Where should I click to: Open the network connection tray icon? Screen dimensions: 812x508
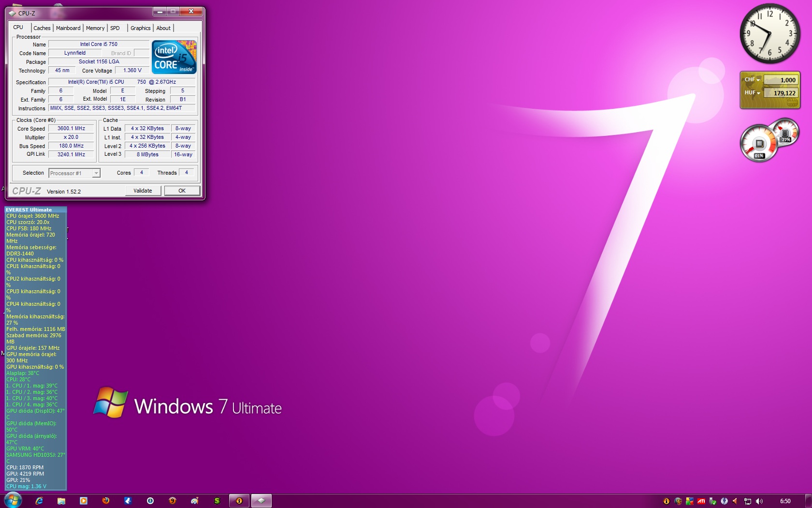tap(748, 501)
